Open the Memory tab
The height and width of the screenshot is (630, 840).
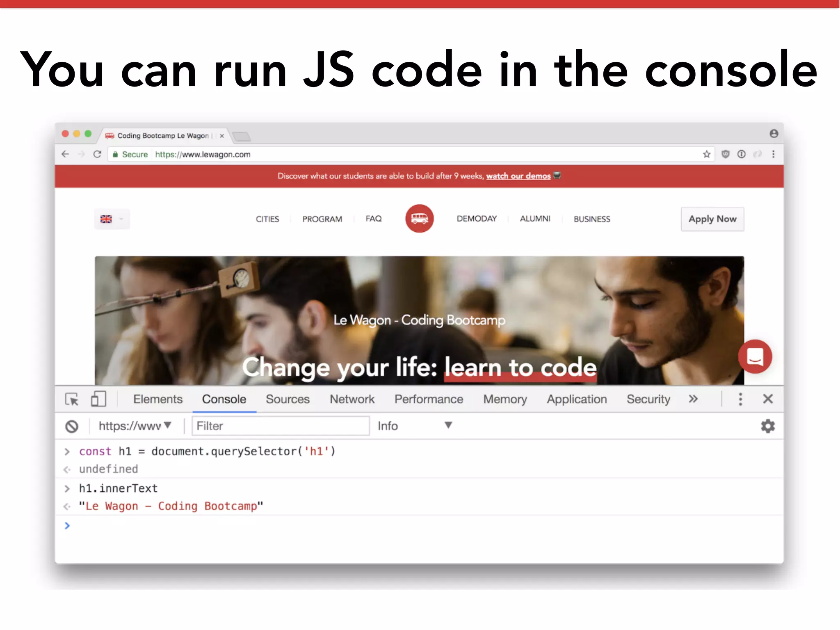(505, 399)
